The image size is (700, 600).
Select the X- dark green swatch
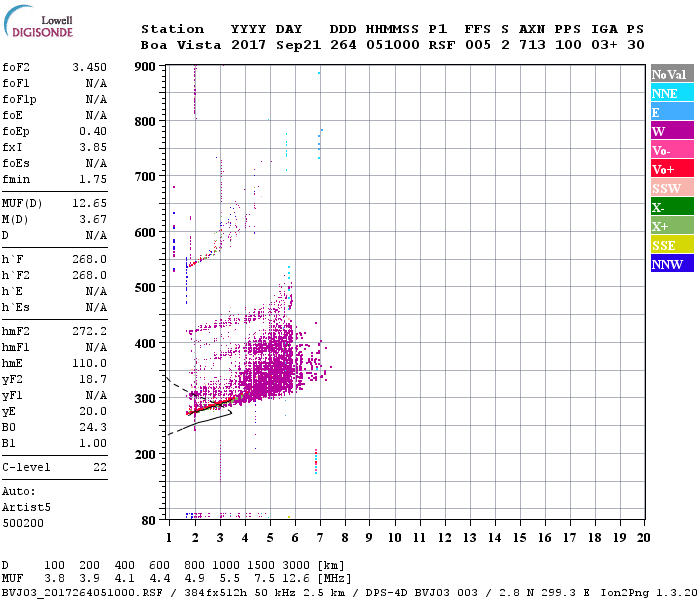click(672, 207)
